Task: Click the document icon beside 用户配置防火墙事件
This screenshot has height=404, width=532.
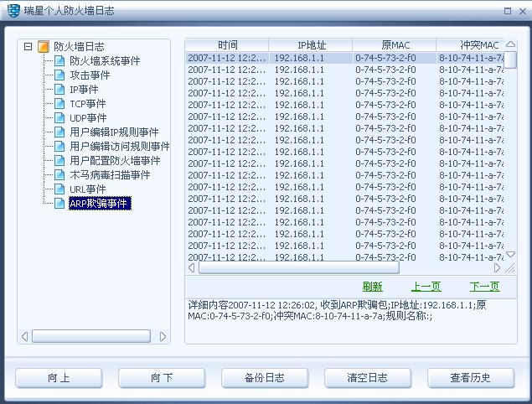Action: point(59,161)
